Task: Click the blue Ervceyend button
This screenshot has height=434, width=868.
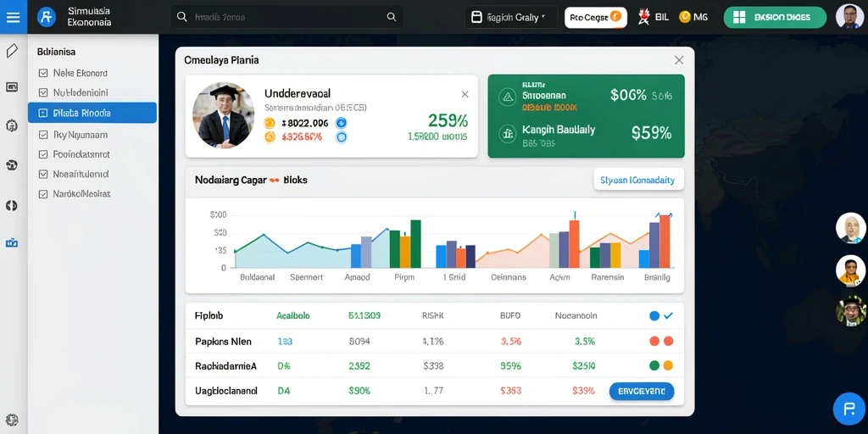Action: 642,391
